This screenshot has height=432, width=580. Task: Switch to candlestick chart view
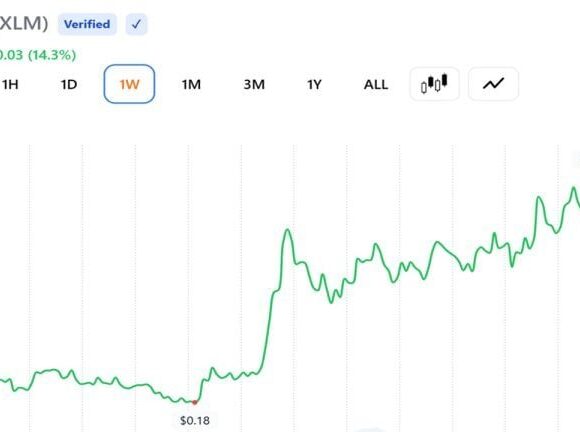(x=434, y=84)
